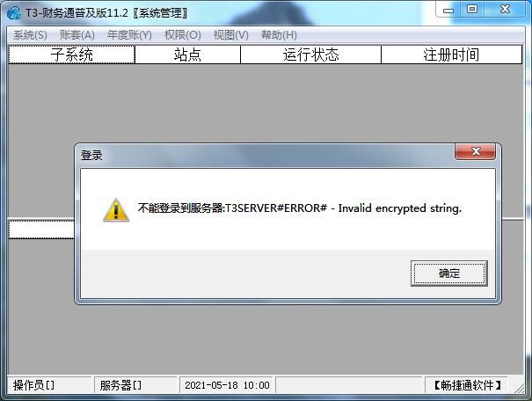This screenshot has height=401, width=532.
Task: Close the T3 main window
Action: click(x=505, y=10)
